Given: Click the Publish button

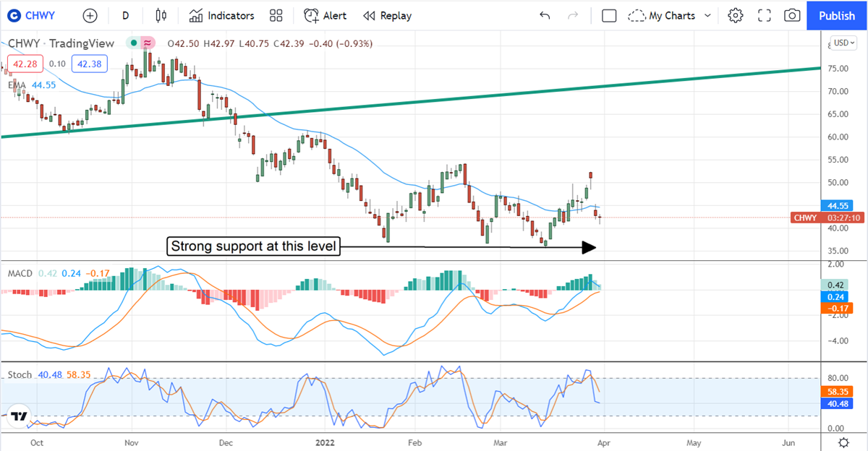Looking at the screenshot, I should pos(837,15).
